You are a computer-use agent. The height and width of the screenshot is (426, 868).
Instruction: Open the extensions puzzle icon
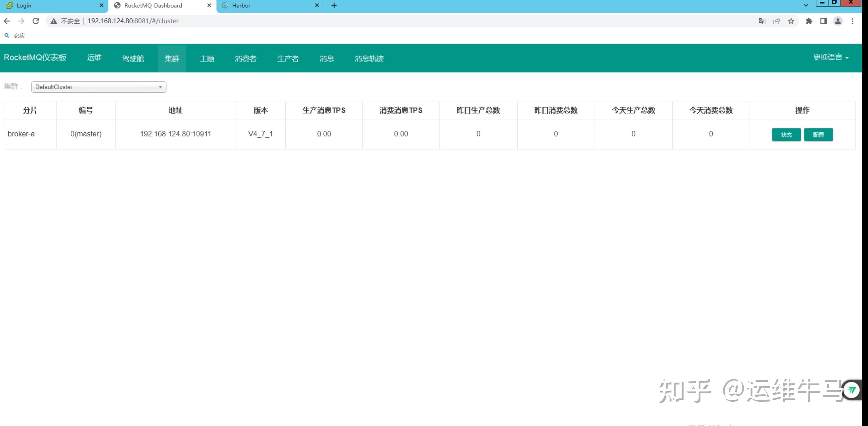[x=809, y=21]
